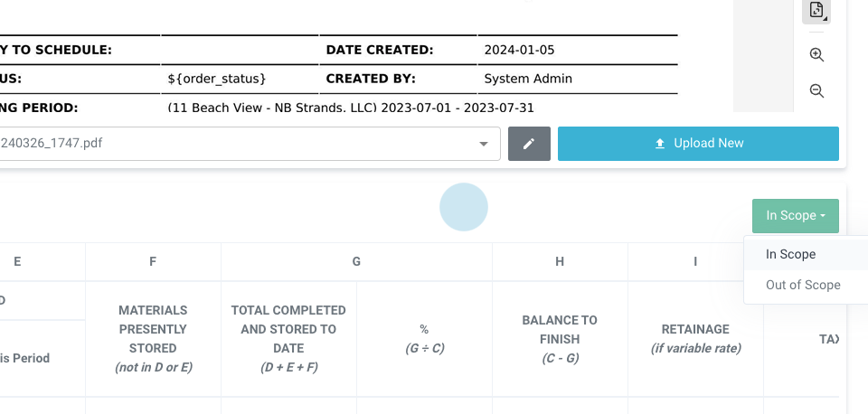Image resolution: width=868 pixels, height=414 pixels.
Task: Click the pencil edit icon button
Action: coord(529,144)
